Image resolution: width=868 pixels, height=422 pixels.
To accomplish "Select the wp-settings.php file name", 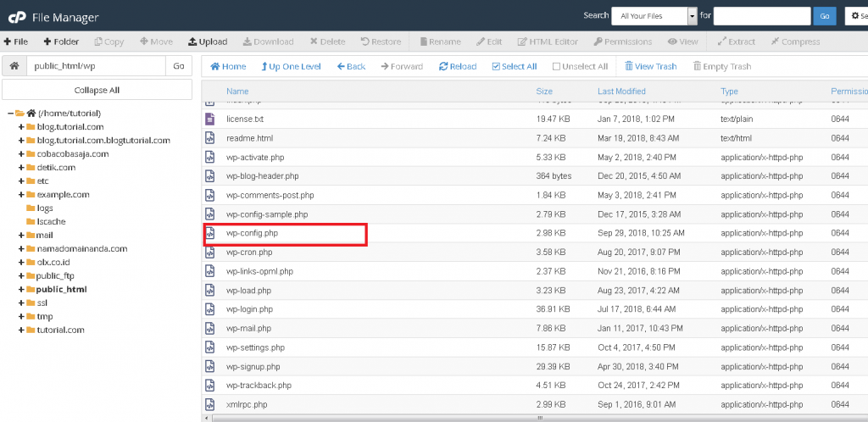I will point(255,347).
